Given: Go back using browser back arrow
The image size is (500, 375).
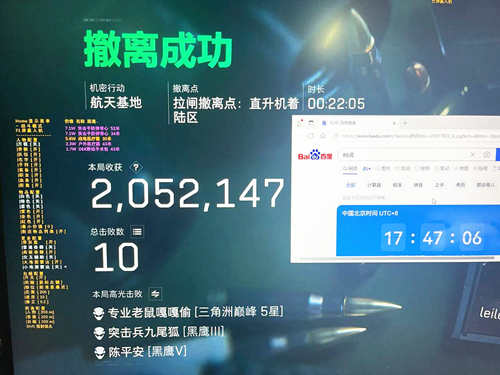Looking at the screenshot, I should click(311, 136).
